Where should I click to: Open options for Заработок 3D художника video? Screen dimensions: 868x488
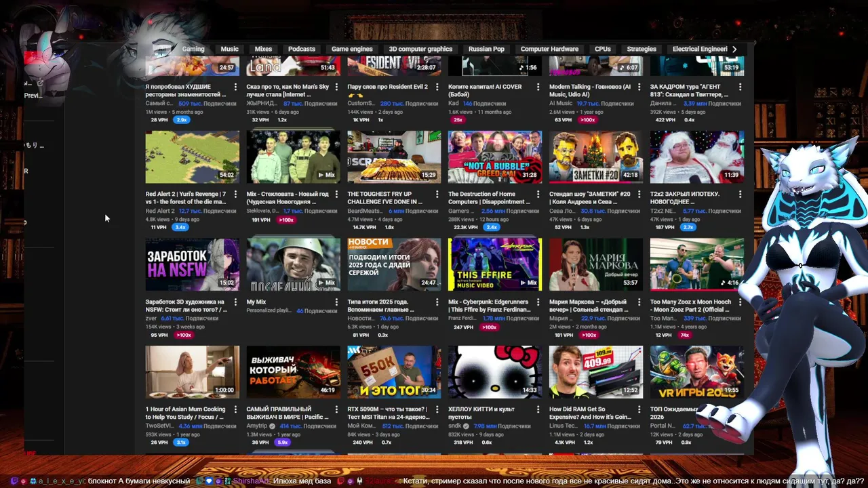click(x=235, y=302)
